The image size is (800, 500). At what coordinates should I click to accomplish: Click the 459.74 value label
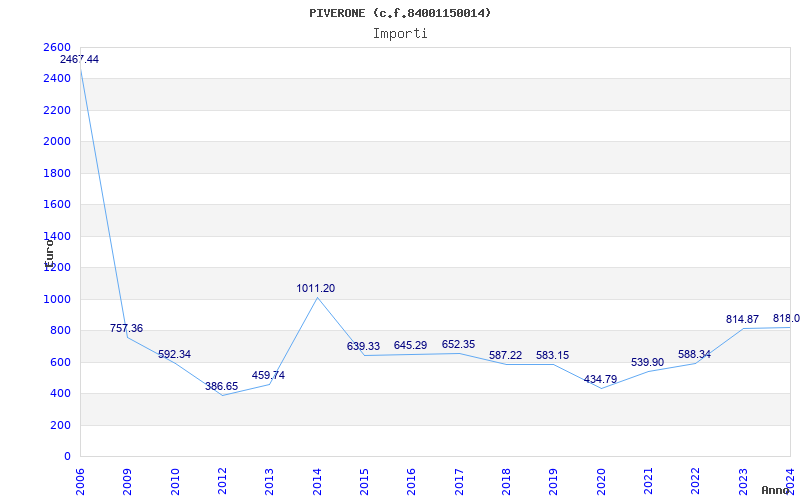(x=268, y=375)
